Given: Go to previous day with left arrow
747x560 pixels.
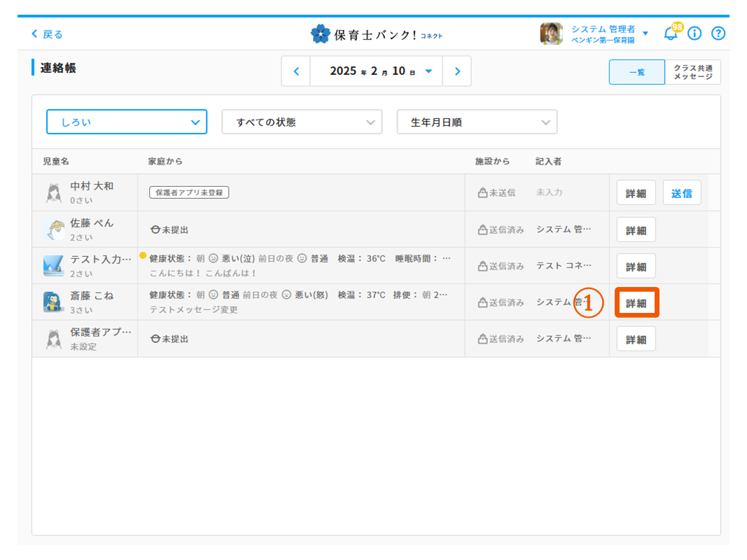Looking at the screenshot, I should click(296, 71).
